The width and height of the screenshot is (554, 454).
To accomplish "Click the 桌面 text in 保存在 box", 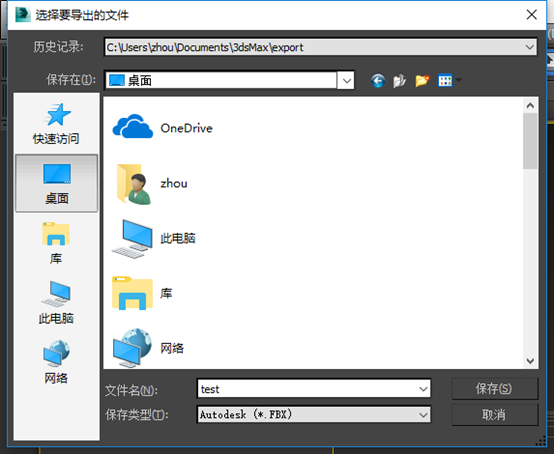I will [x=140, y=81].
